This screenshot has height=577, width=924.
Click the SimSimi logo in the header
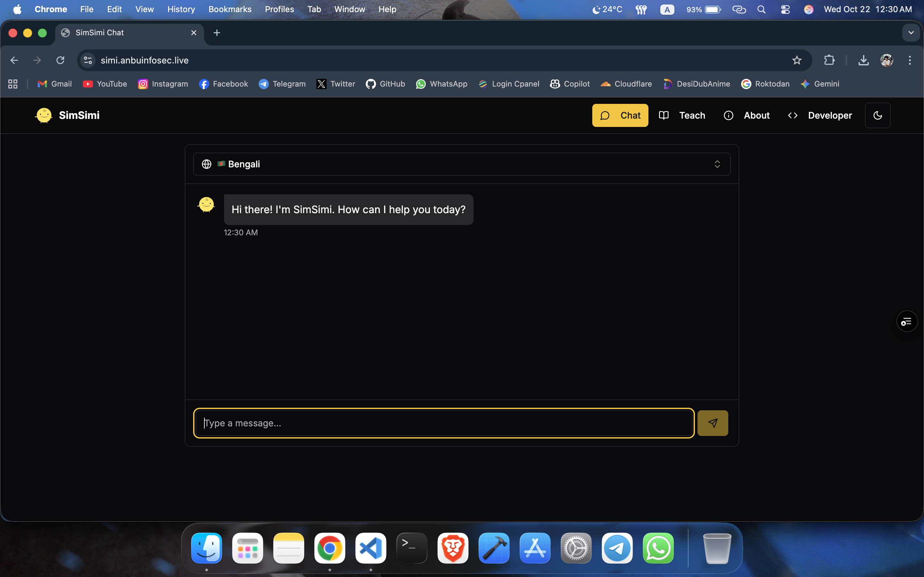click(x=44, y=115)
